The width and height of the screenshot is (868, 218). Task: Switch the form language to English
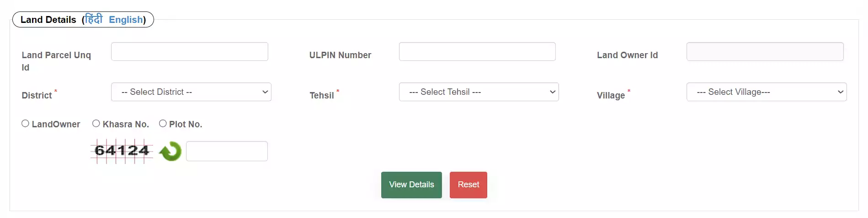click(x=126, y=20)
